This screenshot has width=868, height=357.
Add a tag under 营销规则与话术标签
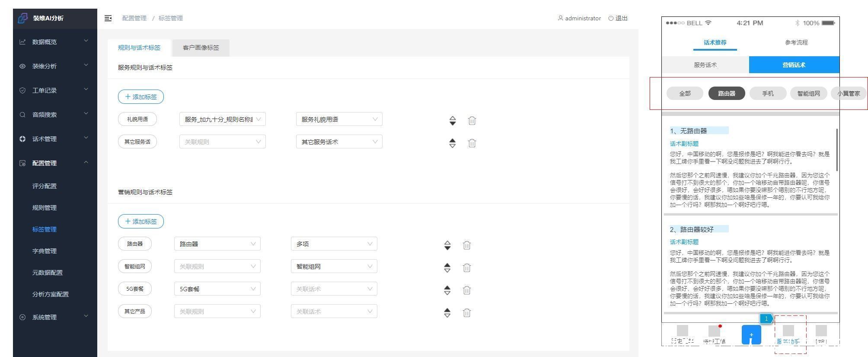coord(141,222)
